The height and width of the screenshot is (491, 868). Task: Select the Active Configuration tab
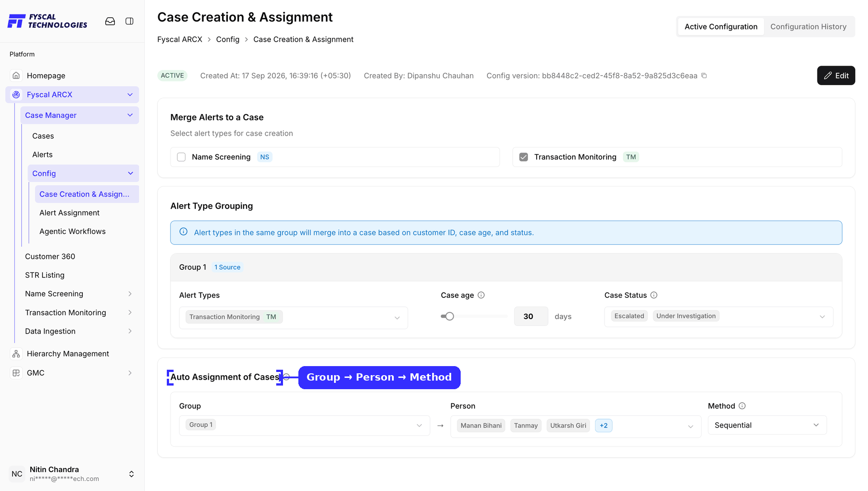pyautogui.click(x=721, y=27)
